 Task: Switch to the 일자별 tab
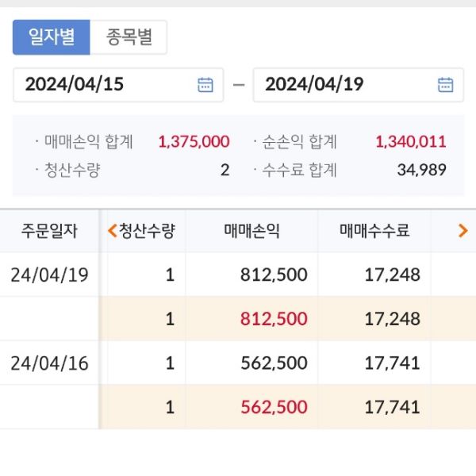[52, 37]
